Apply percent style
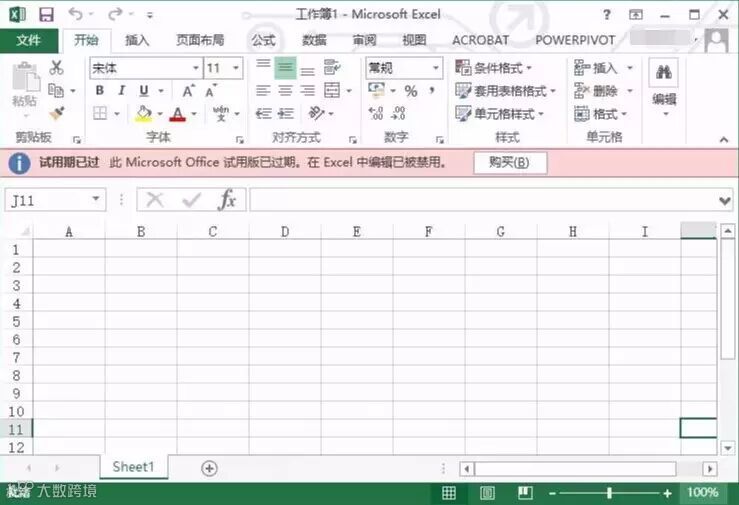The image size is (739, 505). (x=411, y=90)
